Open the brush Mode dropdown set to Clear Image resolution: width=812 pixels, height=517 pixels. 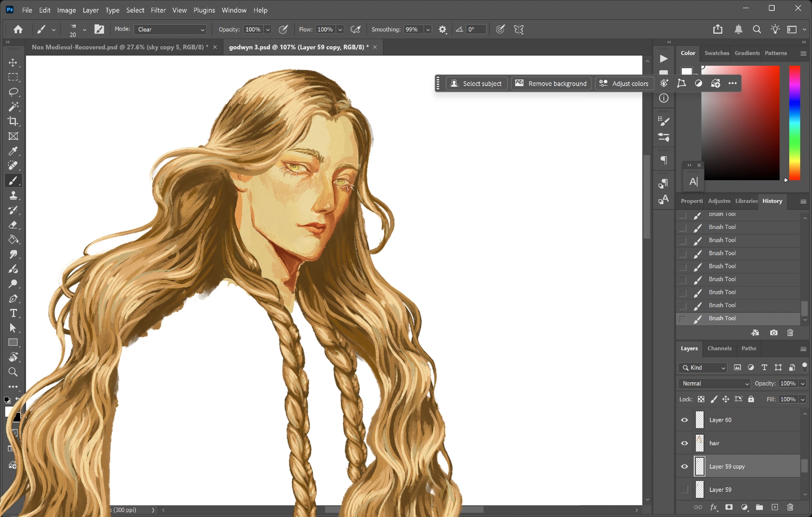pos(170,30)
